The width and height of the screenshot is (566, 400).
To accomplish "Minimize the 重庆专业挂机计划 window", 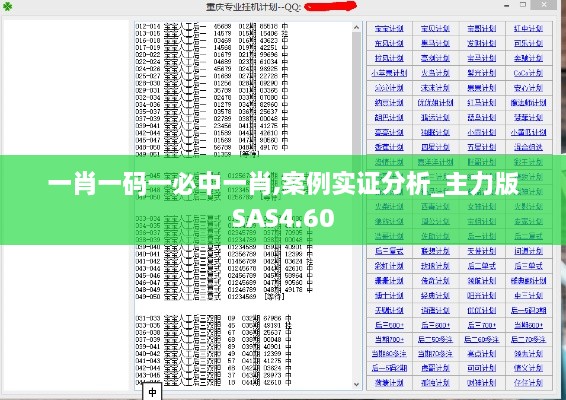I will [x=507, y=5].
